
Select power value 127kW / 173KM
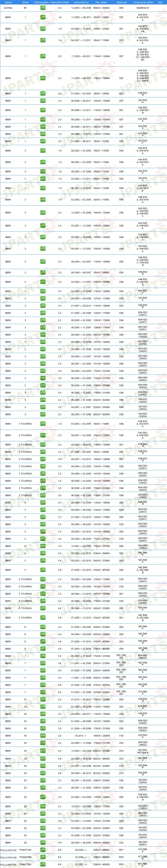click(101, 298)
